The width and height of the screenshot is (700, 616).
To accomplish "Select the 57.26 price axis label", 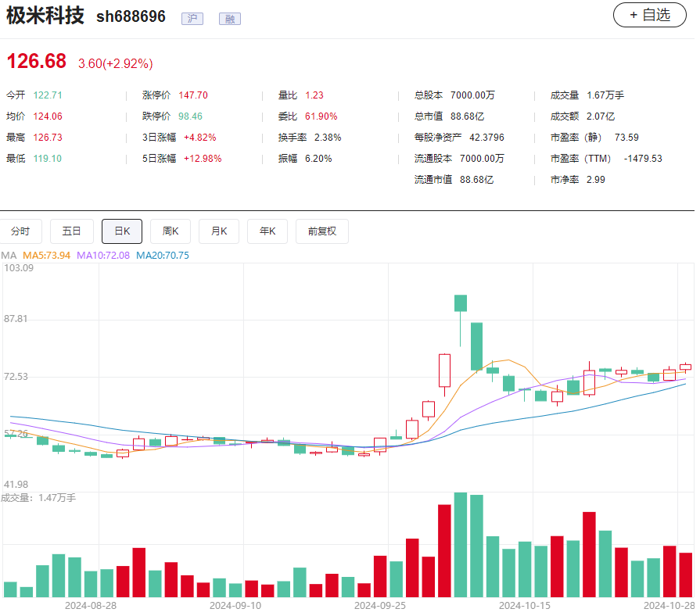I will pyautogui.click(x=16, y=434).
